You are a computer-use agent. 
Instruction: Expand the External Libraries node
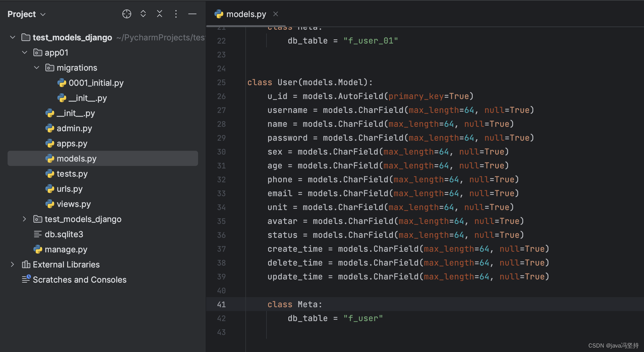13,264
